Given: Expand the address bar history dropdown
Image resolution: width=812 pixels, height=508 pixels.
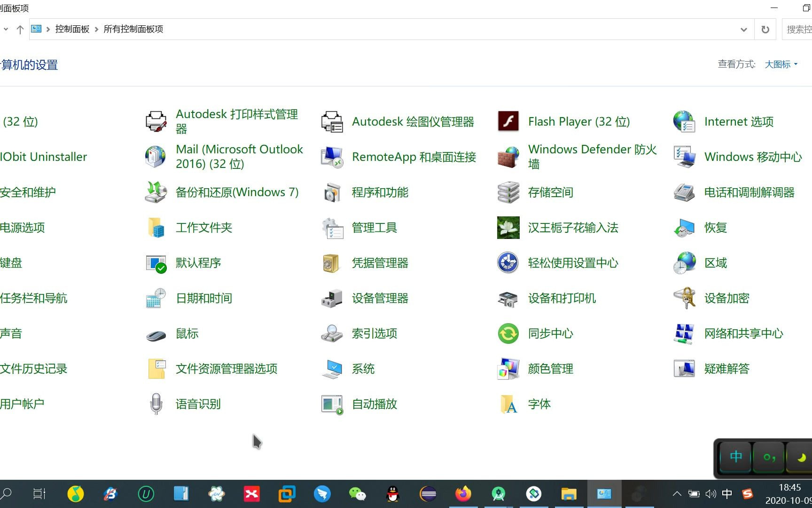Looking at the screenshot, I should (744, 29).
